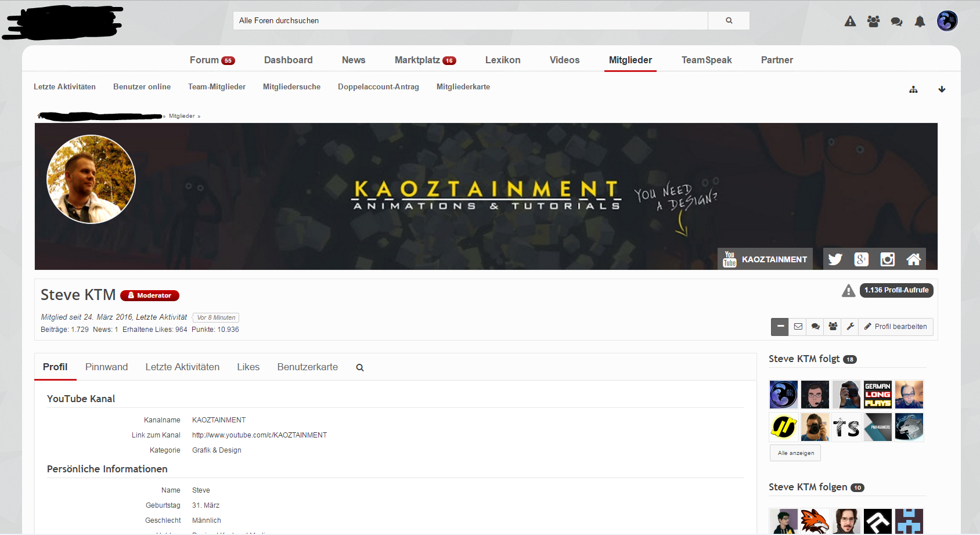Click Steve KTM's round profile picture
Screen dimensions: 980x535
[91, 179]
